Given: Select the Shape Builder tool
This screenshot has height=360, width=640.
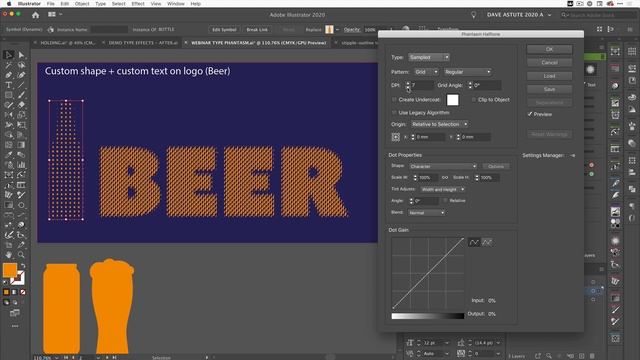Looking at the screenshot, I should point(9,135).
